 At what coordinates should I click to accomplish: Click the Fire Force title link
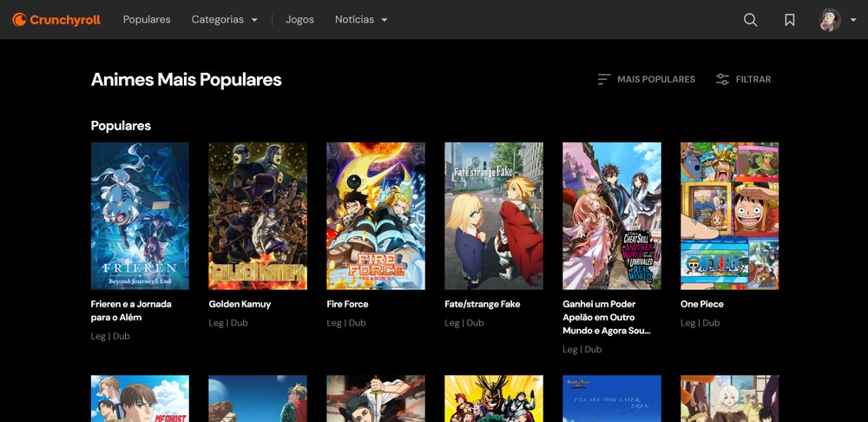[x=347, y=304]
